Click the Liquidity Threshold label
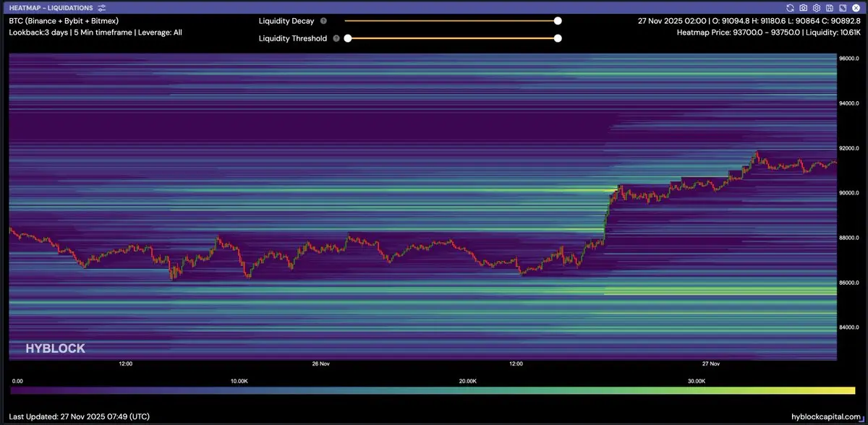Viewport: 868px width, 425px height. (293, 38)
